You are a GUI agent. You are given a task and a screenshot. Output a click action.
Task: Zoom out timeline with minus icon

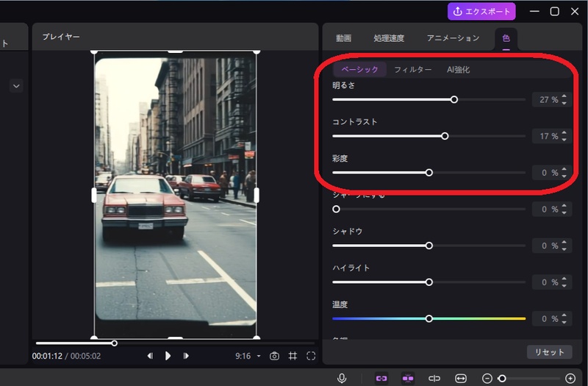487,378
